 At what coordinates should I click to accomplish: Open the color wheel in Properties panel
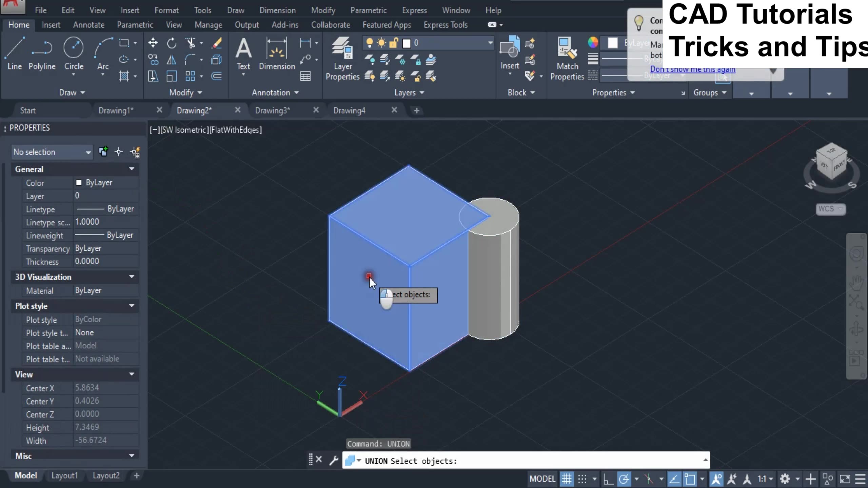pos(593,43)
